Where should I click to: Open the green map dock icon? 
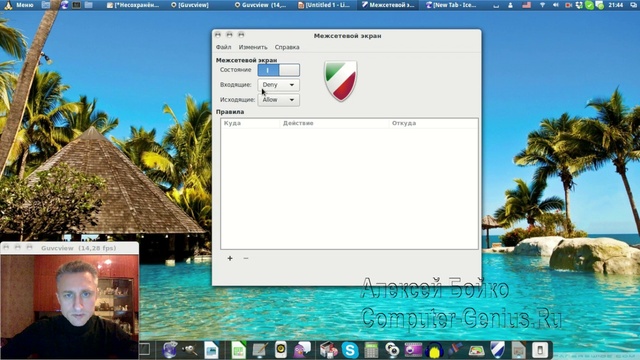coord(476,350)
